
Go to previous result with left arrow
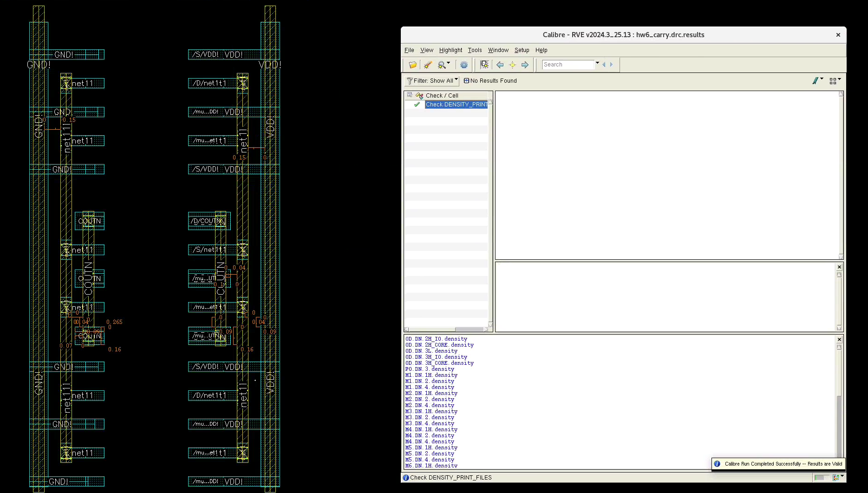coord(500,65)
